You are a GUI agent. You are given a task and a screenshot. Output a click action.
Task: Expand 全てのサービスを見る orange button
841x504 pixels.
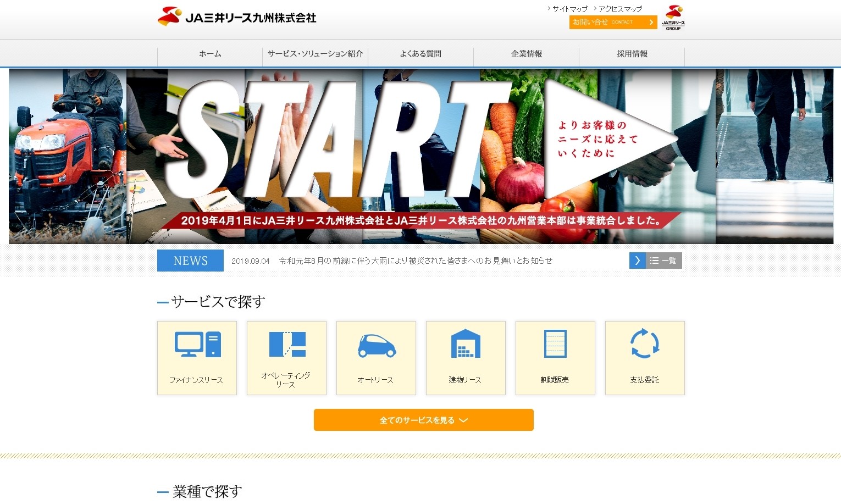pyautogui.click(x=423, y=420)
